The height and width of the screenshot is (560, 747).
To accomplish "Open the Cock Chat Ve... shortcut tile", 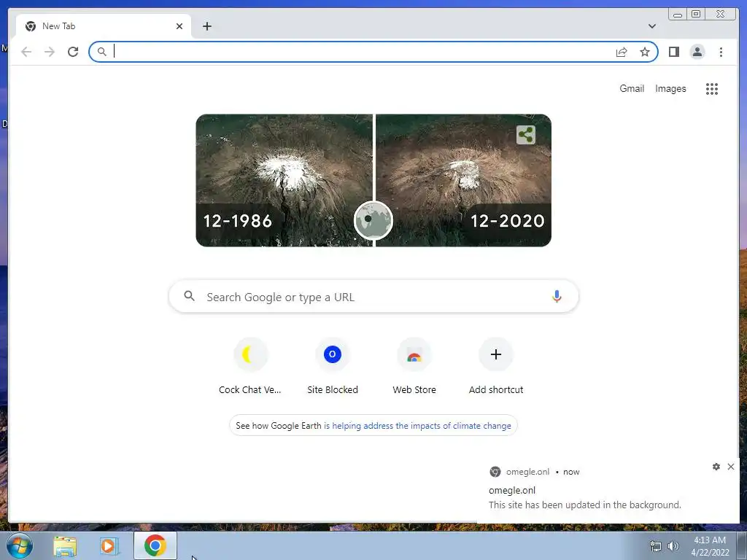I will pyautogui.click(x=250, y=367).
